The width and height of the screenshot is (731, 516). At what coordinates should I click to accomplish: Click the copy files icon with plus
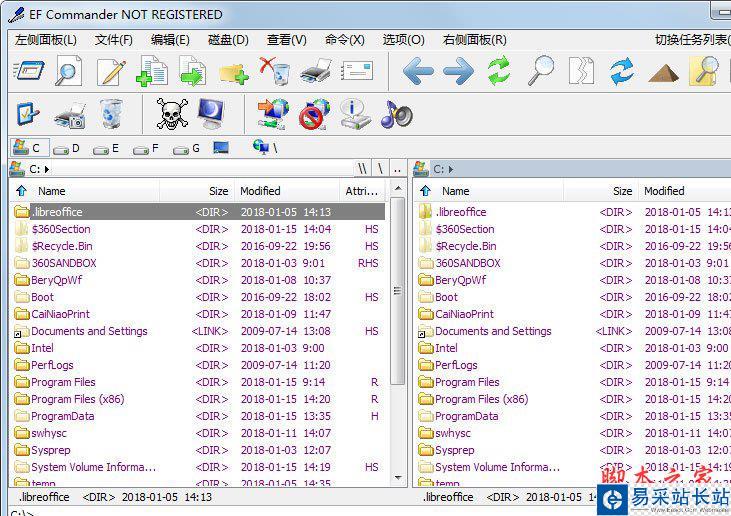(152, 71)
